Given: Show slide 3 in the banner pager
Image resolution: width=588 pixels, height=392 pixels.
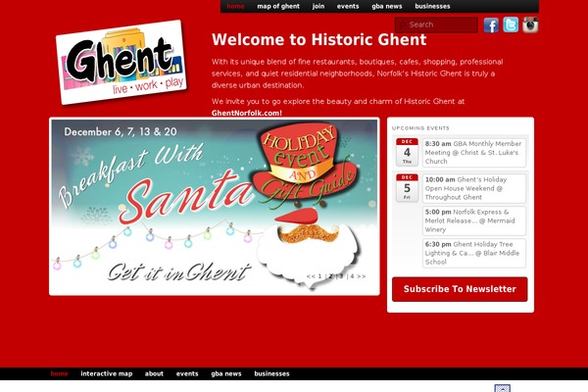Looking at the screenshot, I should click(341, 276).
